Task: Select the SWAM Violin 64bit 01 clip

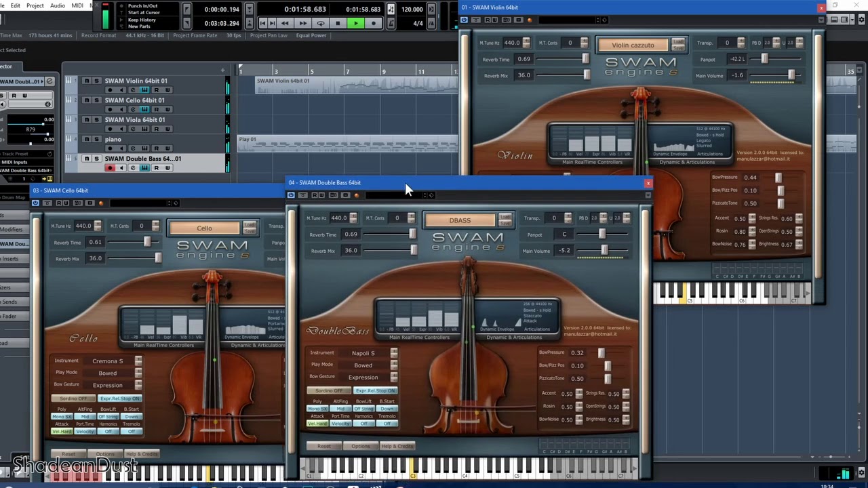Action: pos(356,85)
